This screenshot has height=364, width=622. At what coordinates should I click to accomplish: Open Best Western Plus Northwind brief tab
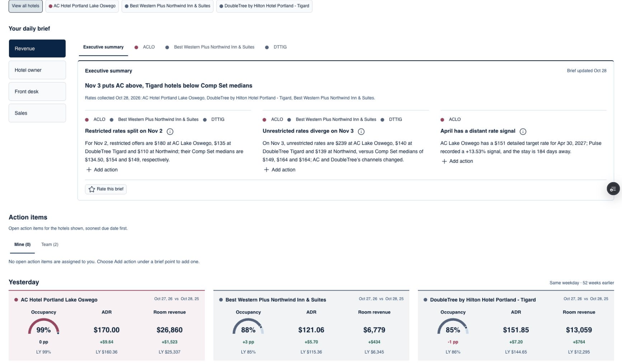click(210, 47)
